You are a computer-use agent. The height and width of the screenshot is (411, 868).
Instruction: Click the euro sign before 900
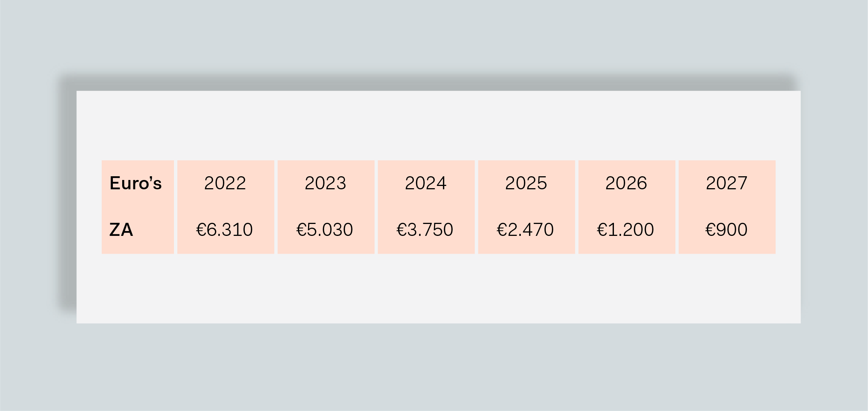point(710,230)
